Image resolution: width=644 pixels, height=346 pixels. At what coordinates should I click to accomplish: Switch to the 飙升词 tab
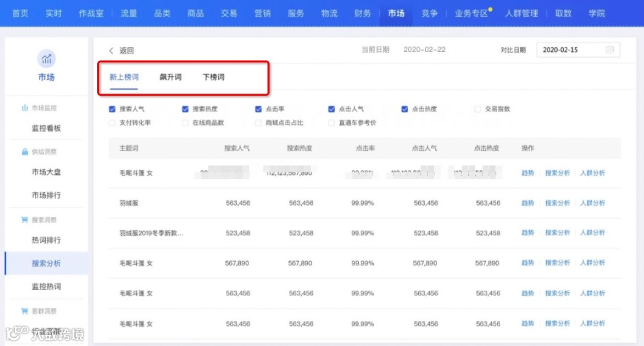pyautogui.click(x=170, y=77)
